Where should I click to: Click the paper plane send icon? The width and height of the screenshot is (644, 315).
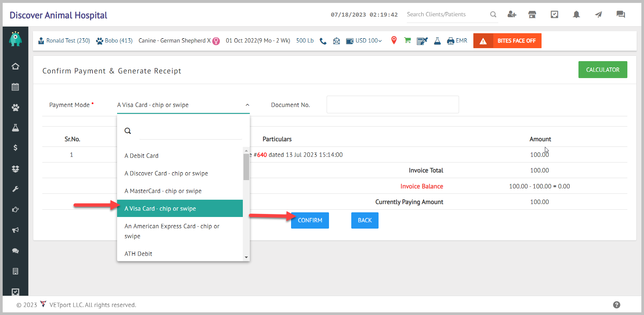[x=598, y=14]
